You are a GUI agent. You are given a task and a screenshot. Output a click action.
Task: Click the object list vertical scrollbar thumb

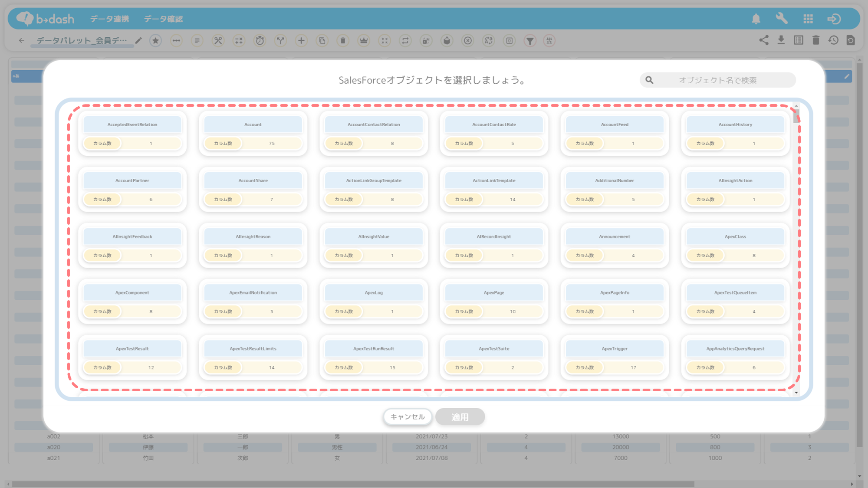[796, 116]
